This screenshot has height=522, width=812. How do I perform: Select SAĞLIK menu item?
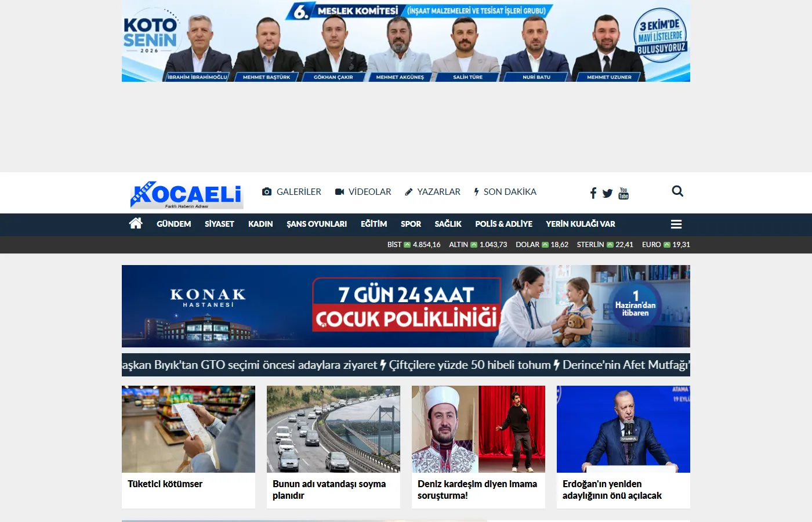pyautogui.click(x=448, y=224)
